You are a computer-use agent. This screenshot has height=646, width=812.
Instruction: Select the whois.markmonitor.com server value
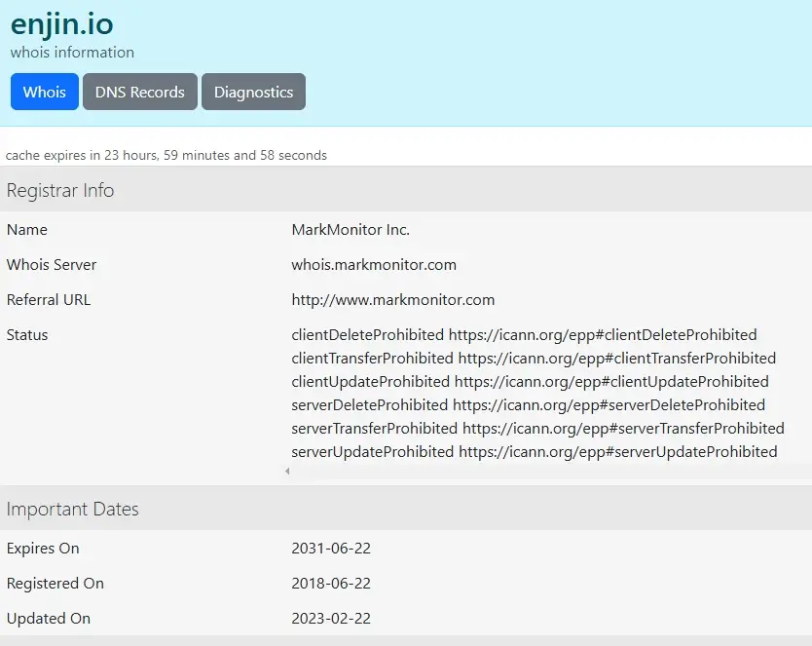(376, 264)
